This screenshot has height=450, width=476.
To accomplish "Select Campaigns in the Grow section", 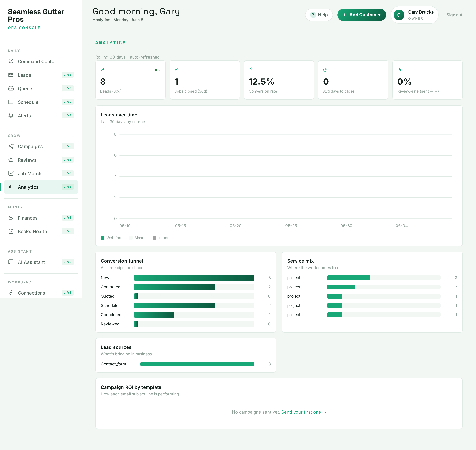I will point(41,146).
